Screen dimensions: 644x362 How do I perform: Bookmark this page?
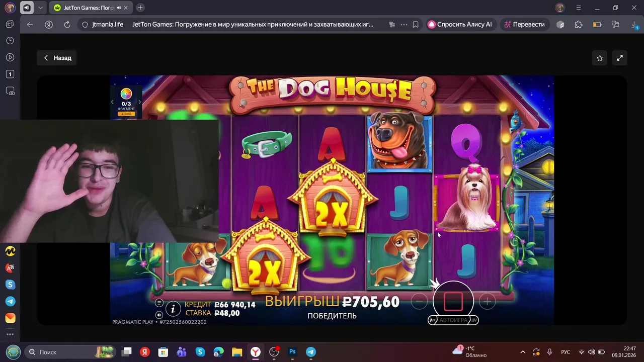pos(416,24)
